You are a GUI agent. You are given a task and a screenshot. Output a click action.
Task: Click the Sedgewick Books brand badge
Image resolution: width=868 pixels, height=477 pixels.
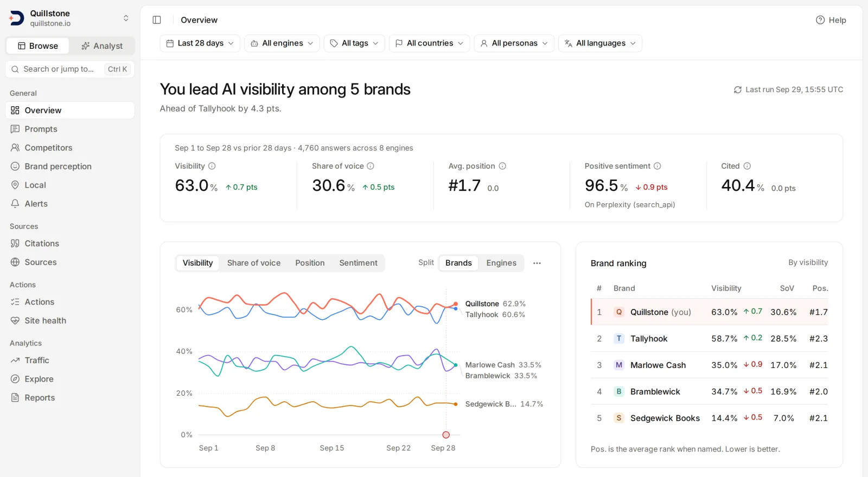619,418
